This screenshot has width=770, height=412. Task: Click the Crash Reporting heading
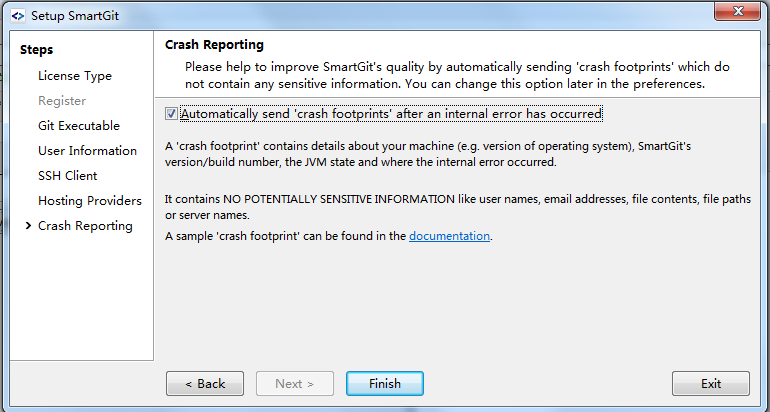point(214,45)
